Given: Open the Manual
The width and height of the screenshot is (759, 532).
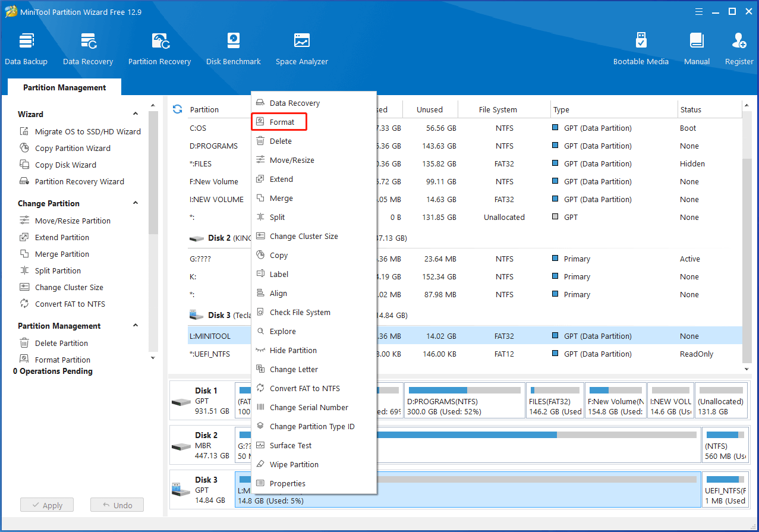Looking at the screenshot, I should pos(697,49).
